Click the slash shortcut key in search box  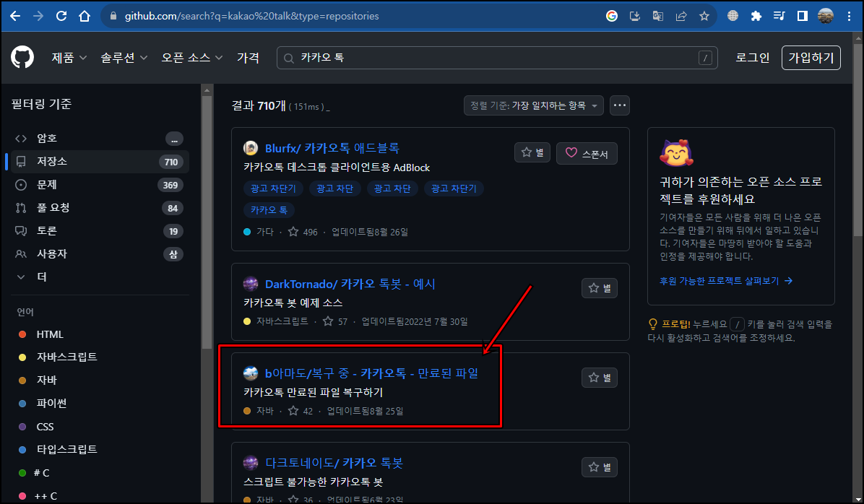click(x=705, y=58)
